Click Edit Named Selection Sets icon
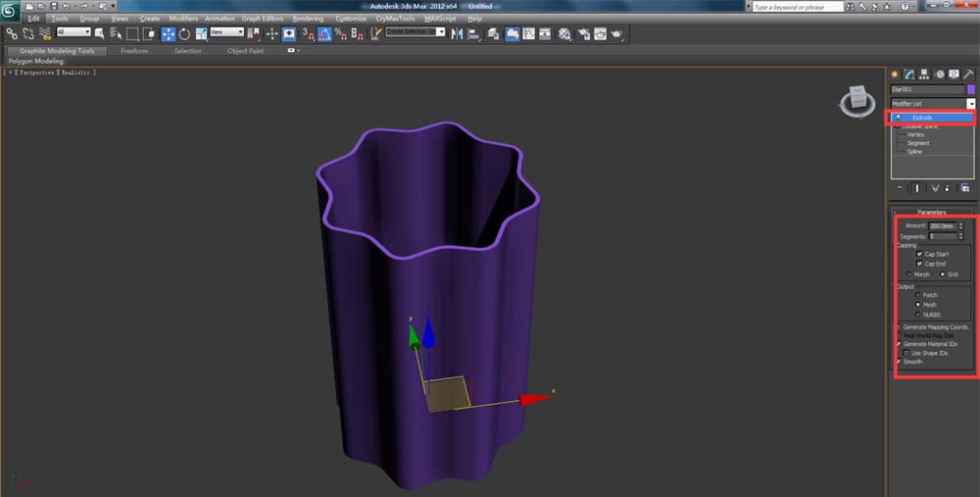 pyautogui.click(x=376, y=33)
